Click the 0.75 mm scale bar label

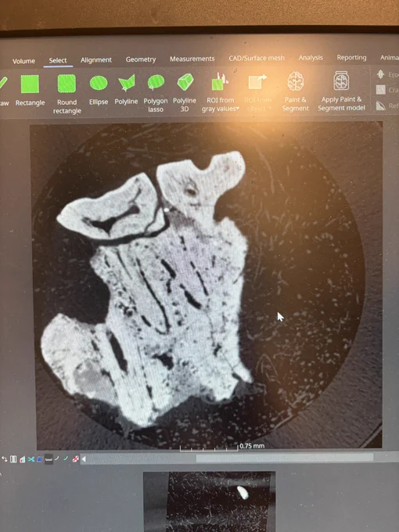[x=252, y=446]
